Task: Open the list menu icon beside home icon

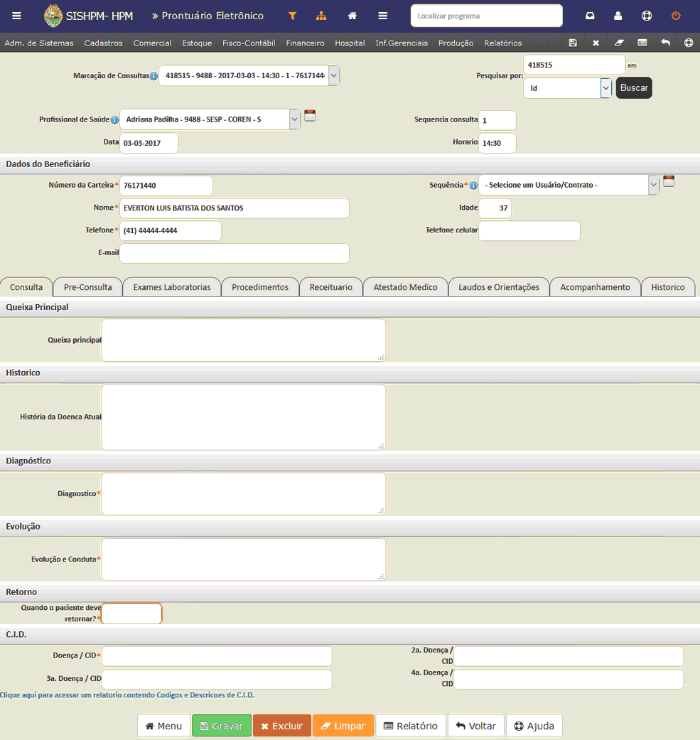Action: (382, 16)
